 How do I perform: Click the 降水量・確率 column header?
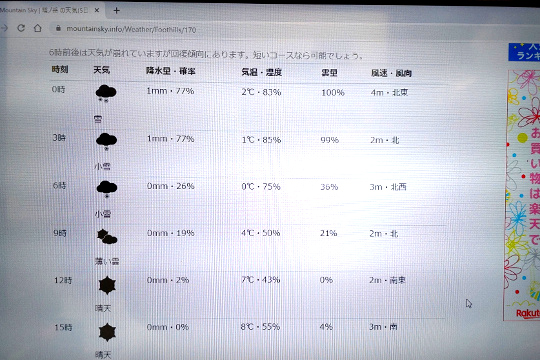tap(170, 71)
